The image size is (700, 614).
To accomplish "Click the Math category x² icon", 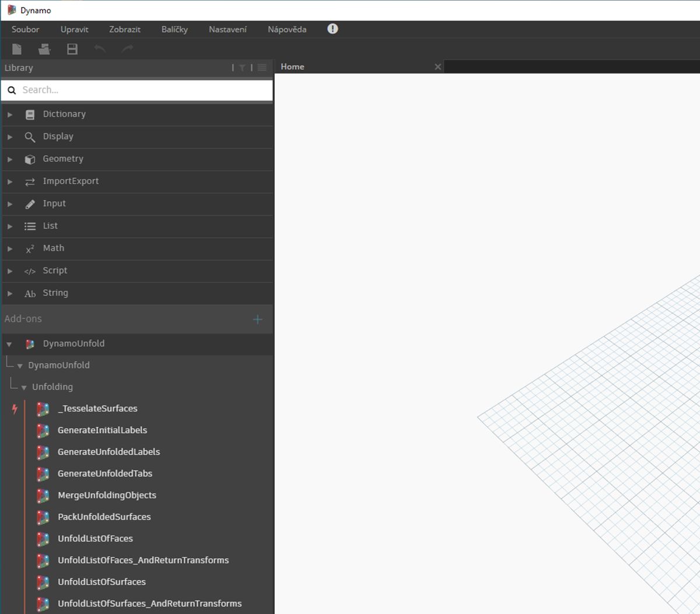I will [30, 249].
